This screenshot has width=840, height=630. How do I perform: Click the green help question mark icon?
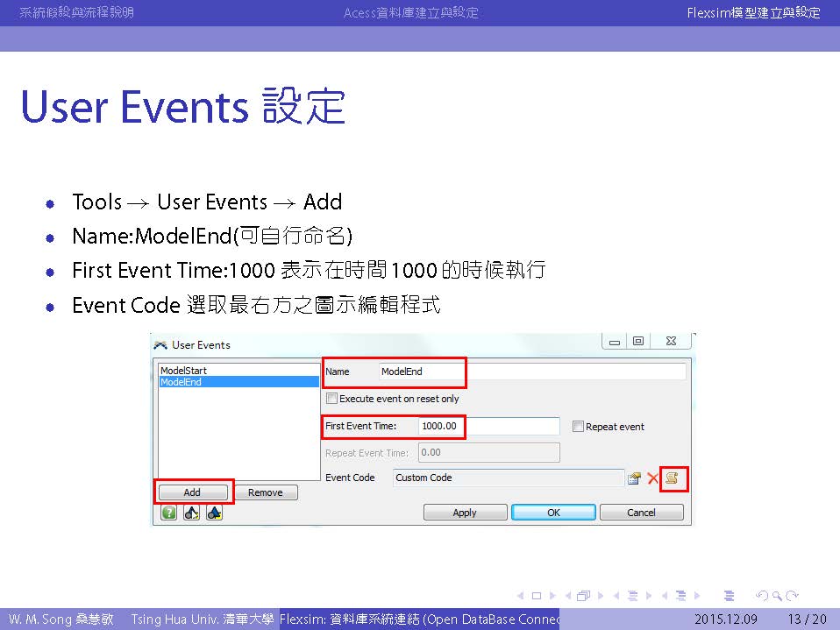pos(168,513)
